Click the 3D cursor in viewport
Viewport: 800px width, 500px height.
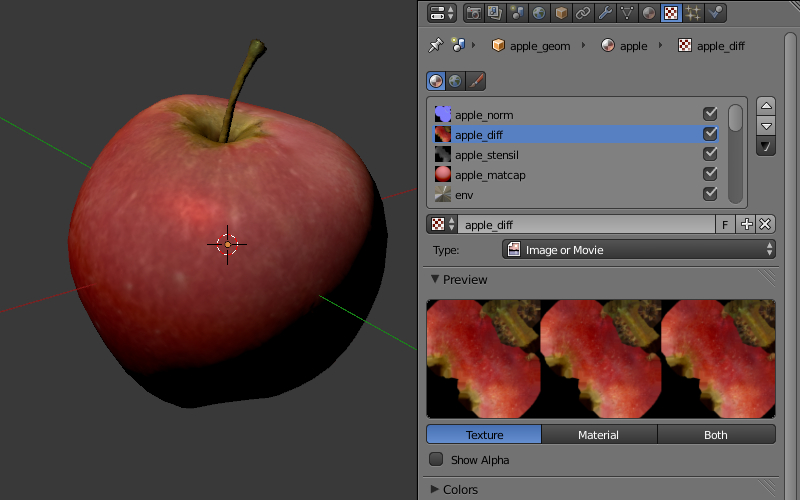click(227, 244)
